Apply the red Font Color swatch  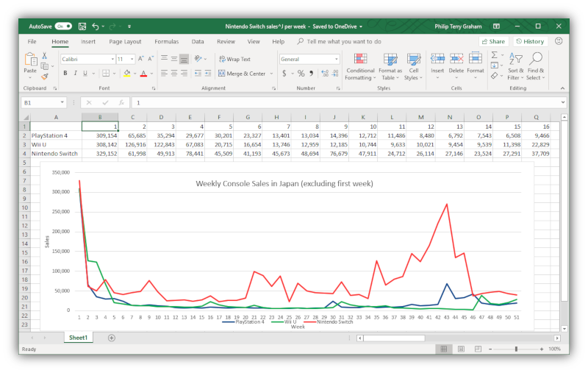click(x=143, y=73)
